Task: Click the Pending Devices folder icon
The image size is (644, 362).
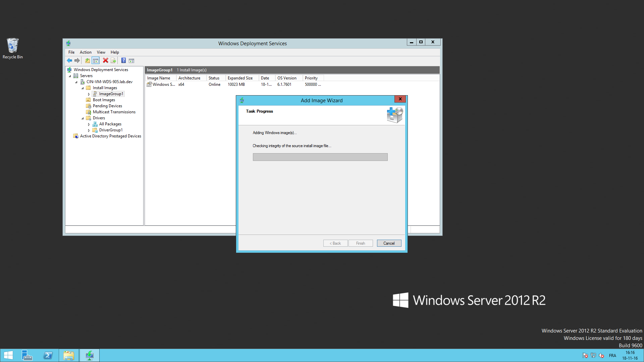Action: 89,106
